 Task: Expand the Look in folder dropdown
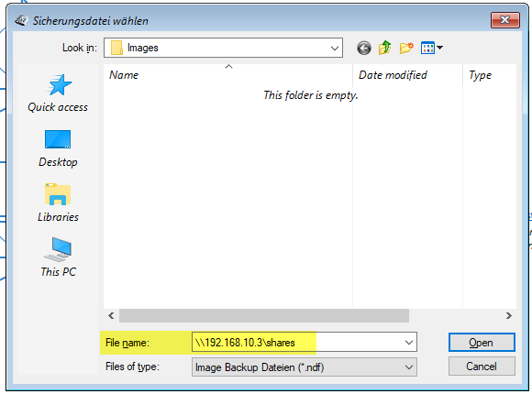coord(335,49)
